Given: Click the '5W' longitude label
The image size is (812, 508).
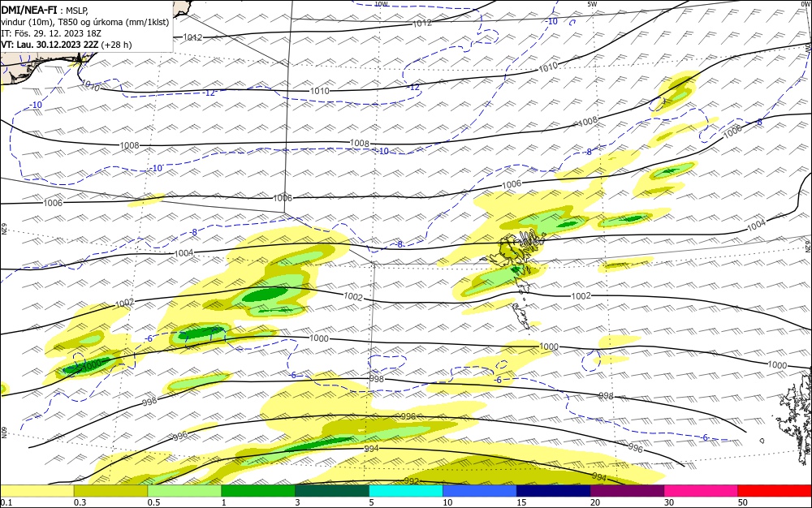Looking at the screenshot, I should point(592,4).
